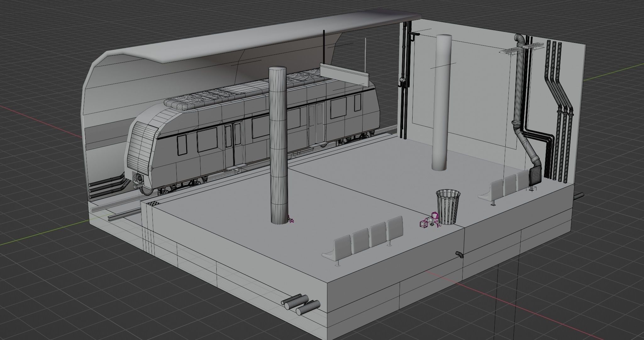Click the rail segment on the track bed
Screen dimensions: 644x340
coord(124,215)
